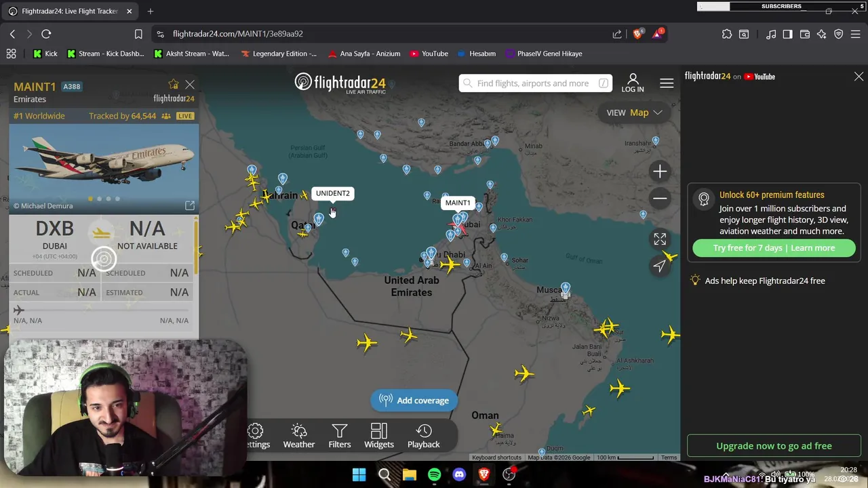The image size is (868, 488).
Task: Select the fourth photo carousel dot
Action: (x=117, y=199)
